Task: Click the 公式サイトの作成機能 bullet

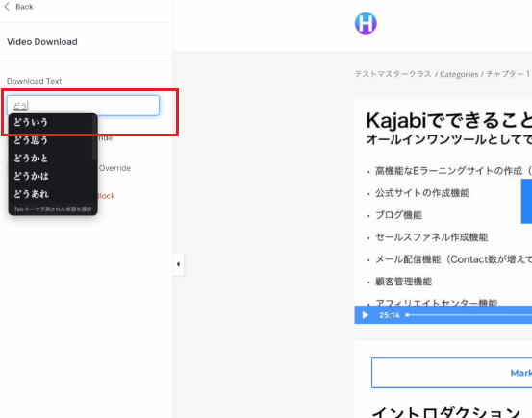Action: tap(422, 193)
